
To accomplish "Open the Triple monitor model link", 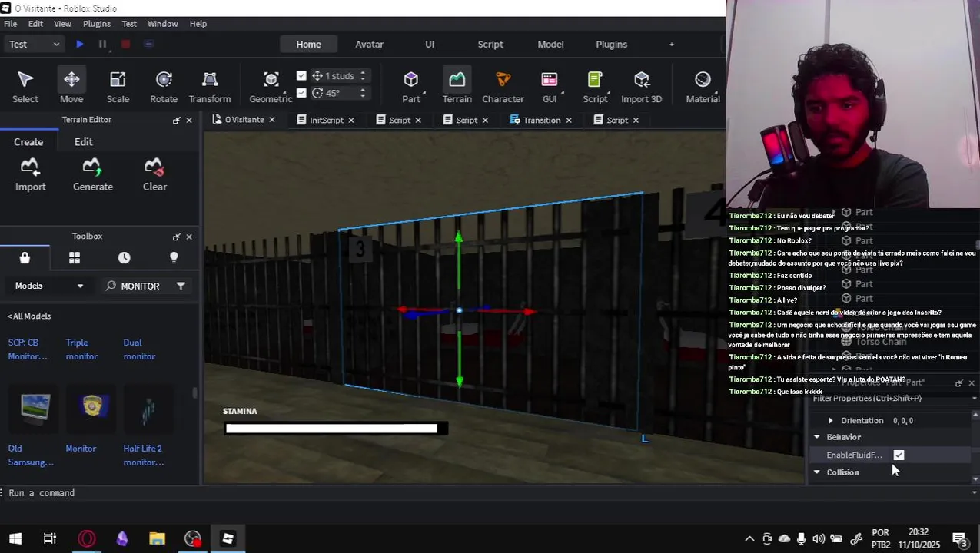I will [81, 349].
